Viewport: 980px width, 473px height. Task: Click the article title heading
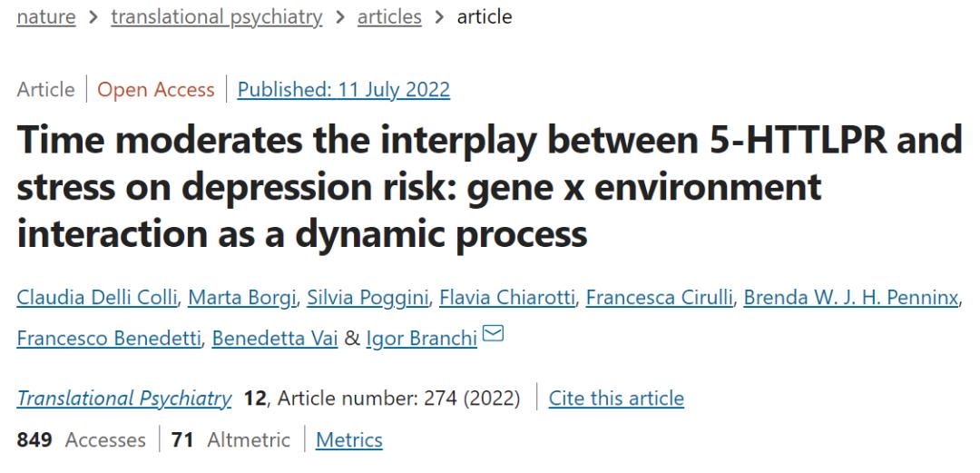[x=489, y=187]
